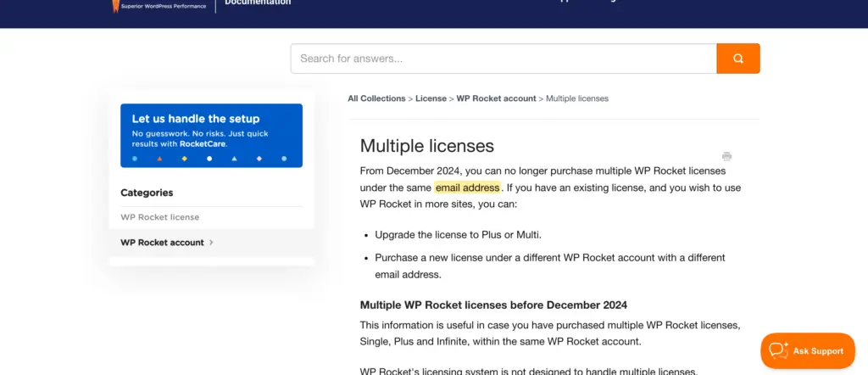Open the 'All Collections' breadcrumb link
868x375 pixels.
tap(376, 98)
